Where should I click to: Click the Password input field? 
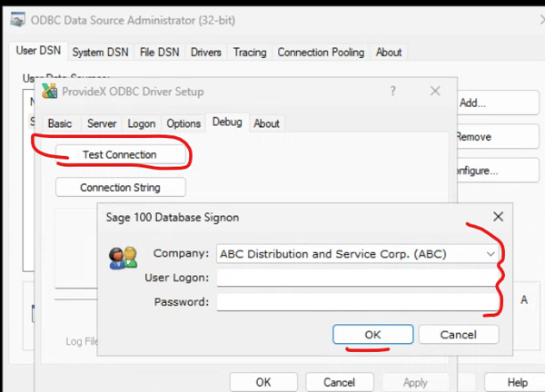[x=359, y=301]
